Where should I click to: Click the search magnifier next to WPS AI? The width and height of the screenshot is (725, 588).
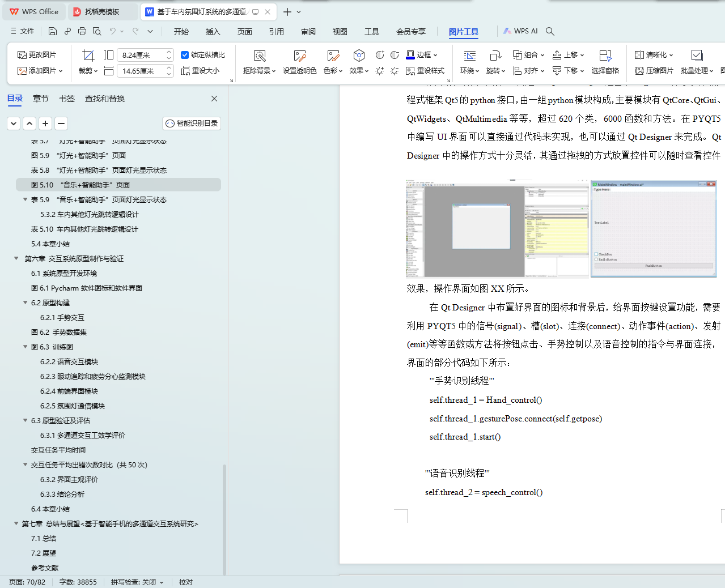click(x=550, y=31)
